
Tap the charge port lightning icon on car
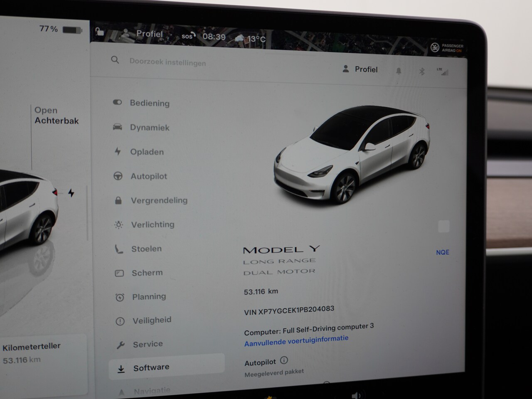click(71, 193)
